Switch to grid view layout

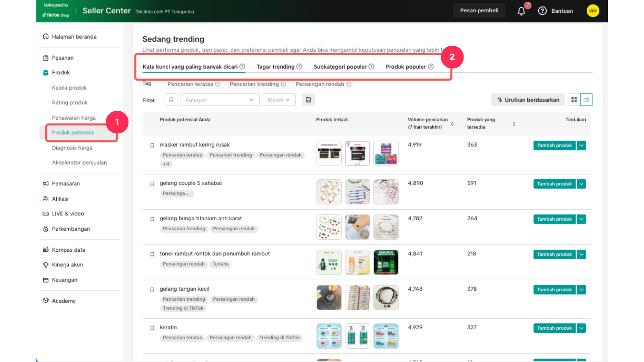[x=574, y=100]
